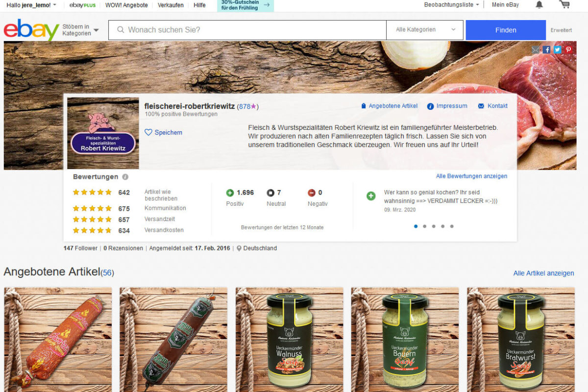Click the info icon beside Bewertungen
588x392 pixels.
pos(125,177)
